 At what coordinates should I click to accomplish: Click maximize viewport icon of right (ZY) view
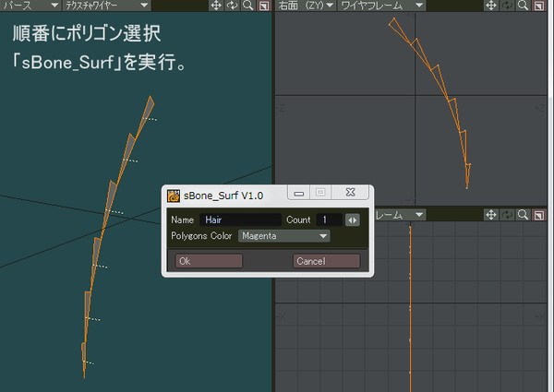pyautogui.click(x=539, y=6)
